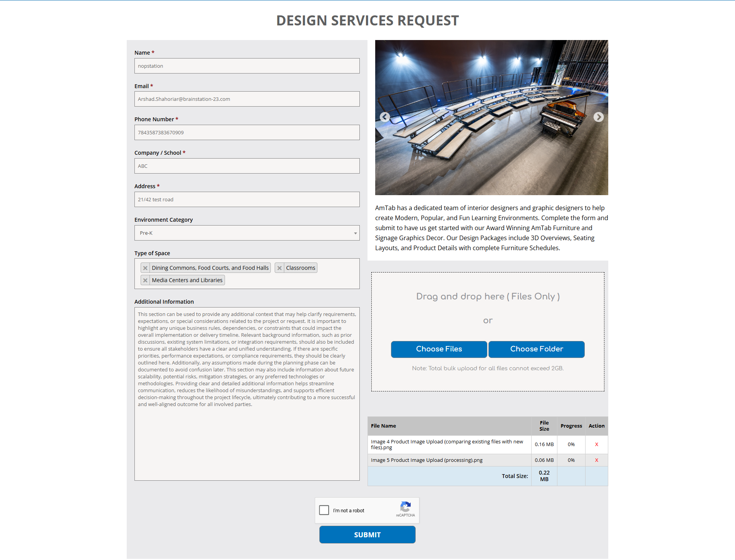Click the Progress column header
The image size is (735, 560).
571,426
